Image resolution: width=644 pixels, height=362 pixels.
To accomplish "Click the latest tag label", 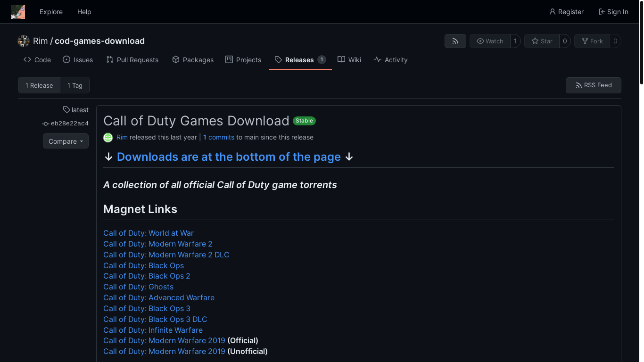I will (x=80, y=110).
